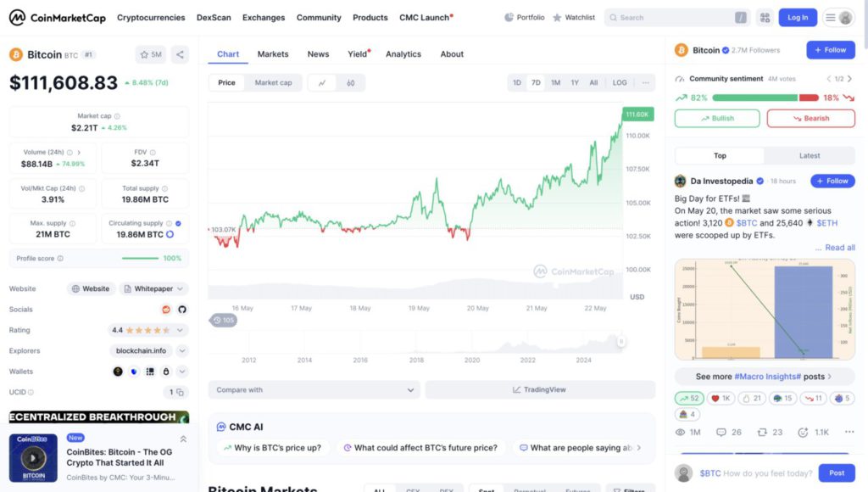Switch to the Markets tab
Image resolution: width=868 pixels, height=492 pixels.
tap(273, 54)
